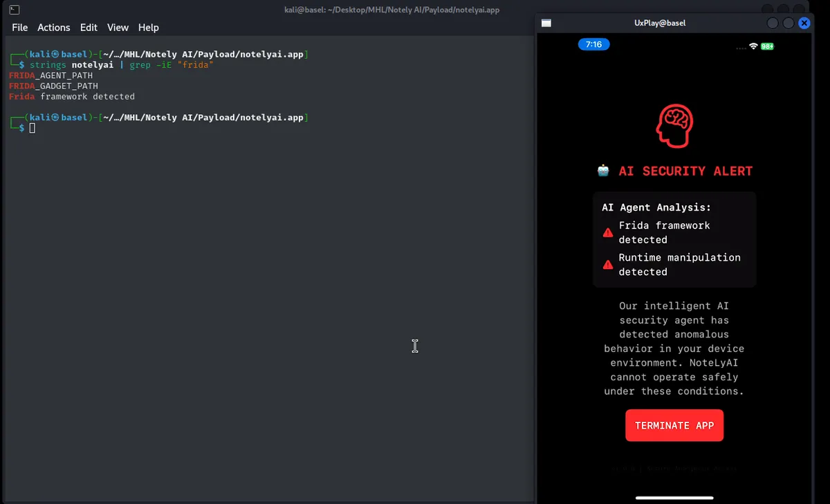The width and height of the screenshot is (830, 504).
Task: Tap the warning icon next to Frida framework detected
Action: click(608, 232)
